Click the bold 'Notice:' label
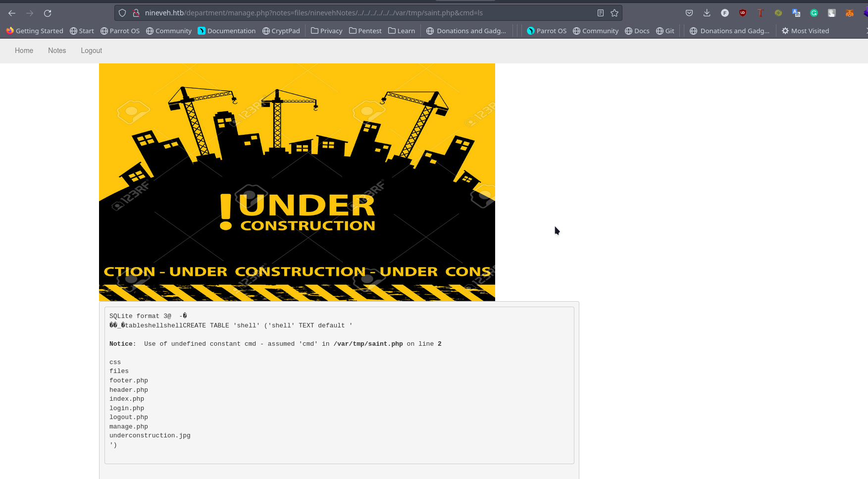This screenshot has height=479, width=868. 122,344
